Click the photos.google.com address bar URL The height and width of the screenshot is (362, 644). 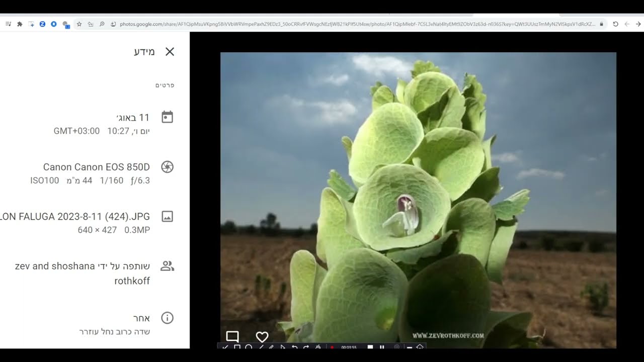(x=357, y=24)
